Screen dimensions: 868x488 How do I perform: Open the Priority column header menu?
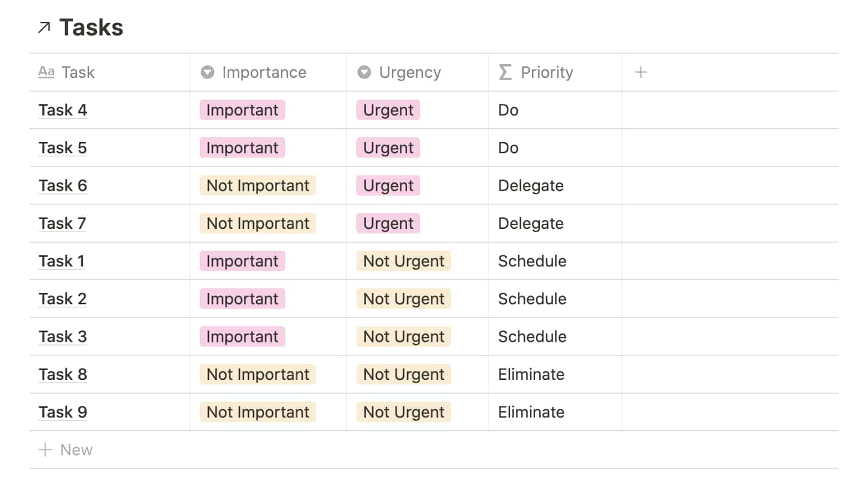click(547, 72)
